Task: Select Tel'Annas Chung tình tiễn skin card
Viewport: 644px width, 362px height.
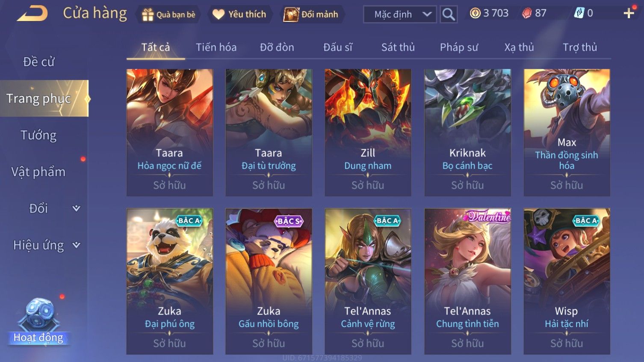Action: pyautogui.click(x=467, y=281)
